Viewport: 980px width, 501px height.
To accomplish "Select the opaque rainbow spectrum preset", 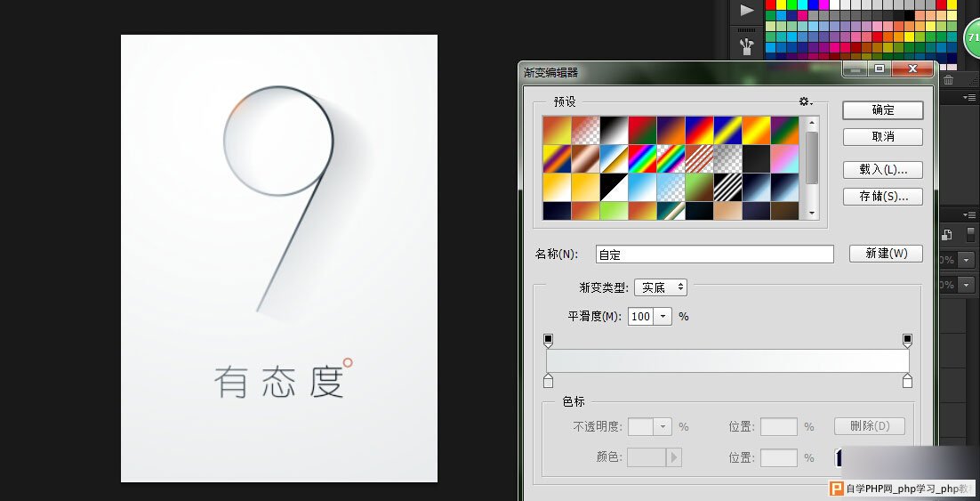I will (642, 159).
